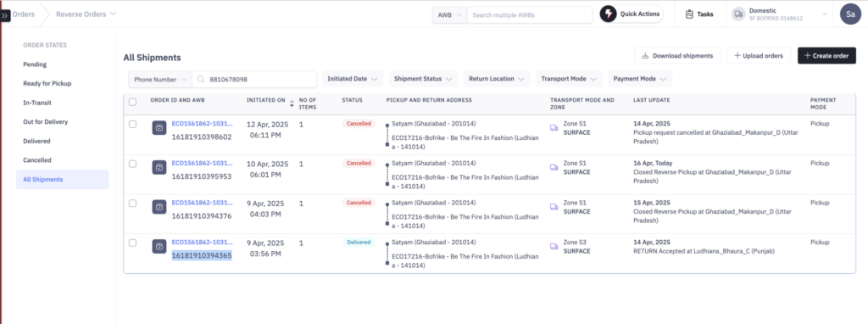
Task: Open the Tasks button
Action: pos(699,14)
